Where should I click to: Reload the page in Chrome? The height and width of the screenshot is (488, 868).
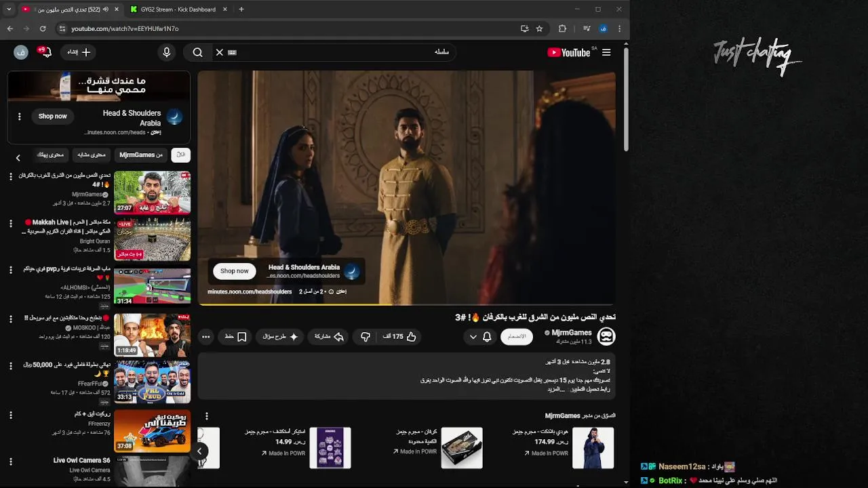(43, 28)
